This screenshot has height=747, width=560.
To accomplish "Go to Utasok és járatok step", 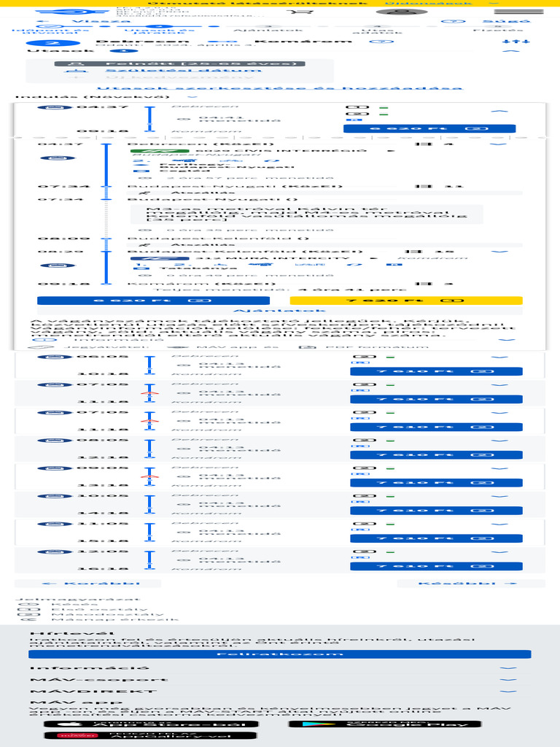I will pos(160,30).
